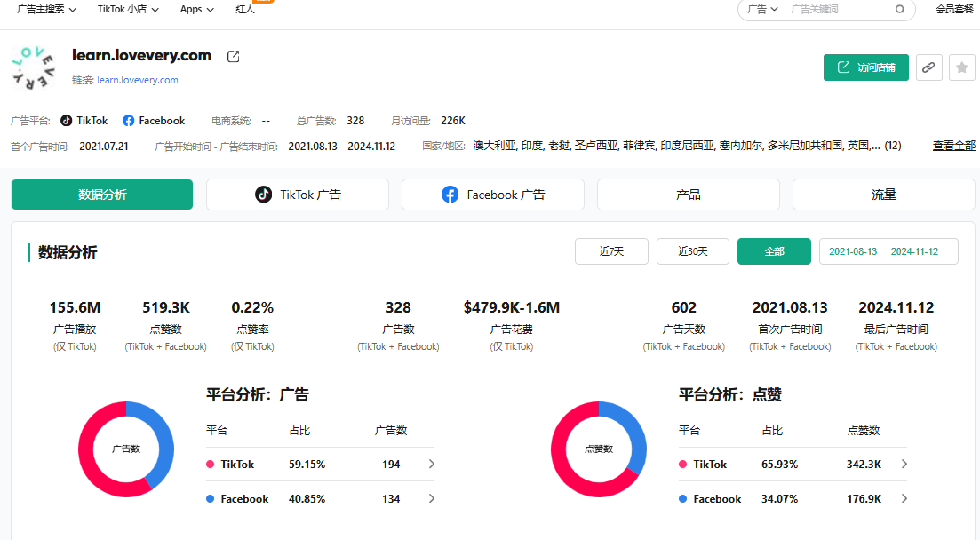This screenshot has height=540, width=980.
Task: Copy store link via chain icon
Action: click(x=928, y=67)
